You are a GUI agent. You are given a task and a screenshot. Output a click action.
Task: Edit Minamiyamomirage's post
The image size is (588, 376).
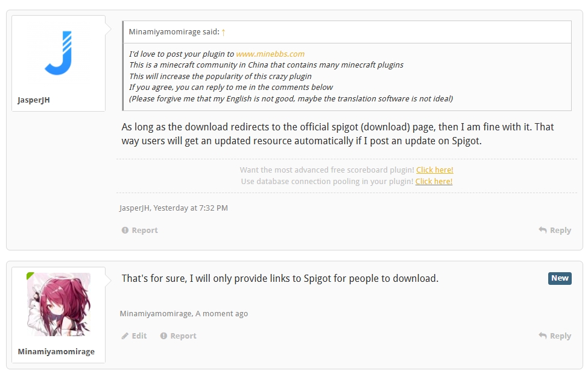[134, 336]
